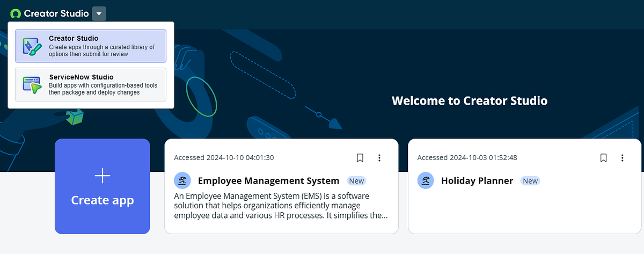Screen dimensions: 644x254
Task: Click the Holiday Planner beach icon
Action: pos(425,180)
